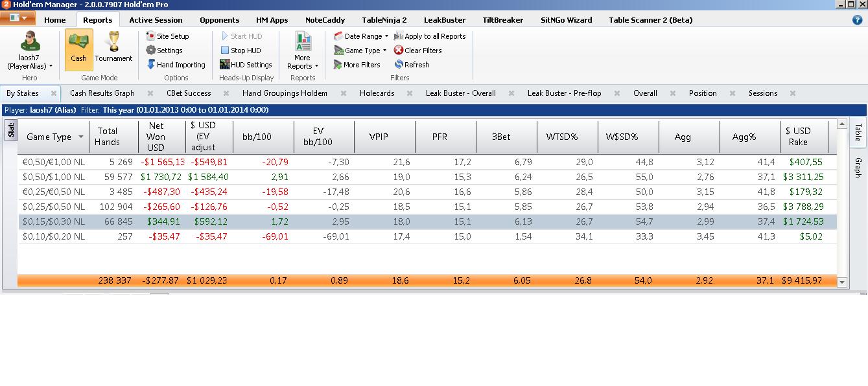Switch to Sessions report tab
The image size is (868, 386).
(763, 93)
